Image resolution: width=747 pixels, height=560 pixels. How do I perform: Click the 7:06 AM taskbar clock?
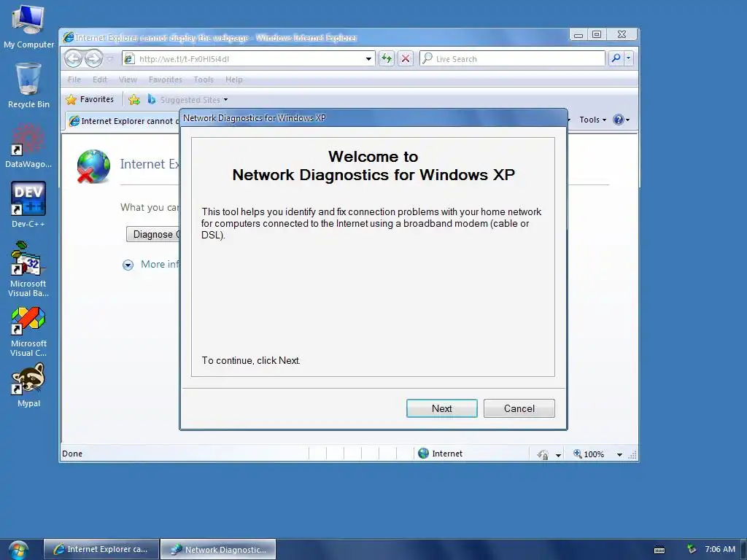tap(720, 549)
